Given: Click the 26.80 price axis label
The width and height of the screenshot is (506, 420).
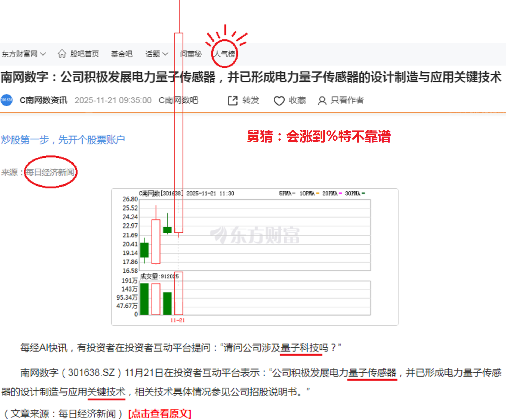Looking at the screenshot, I should coord(130,199).
